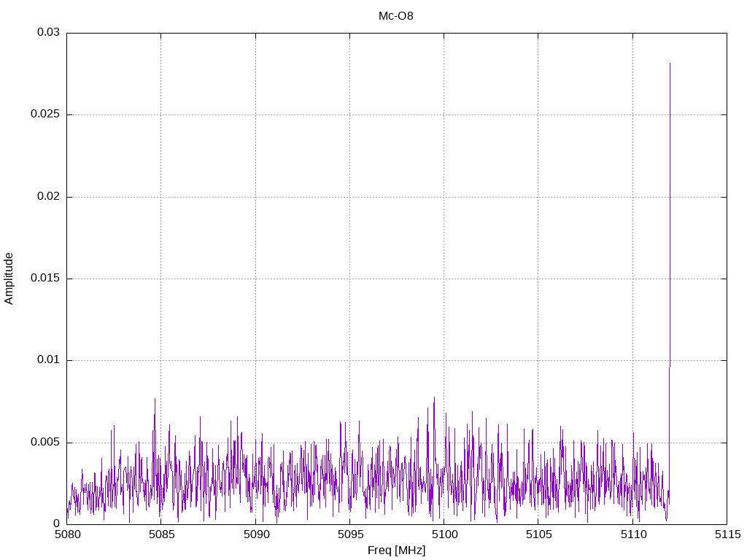Click the 0.03 amplitude tick label
The image size is (747, 560).
click(49, 33)
